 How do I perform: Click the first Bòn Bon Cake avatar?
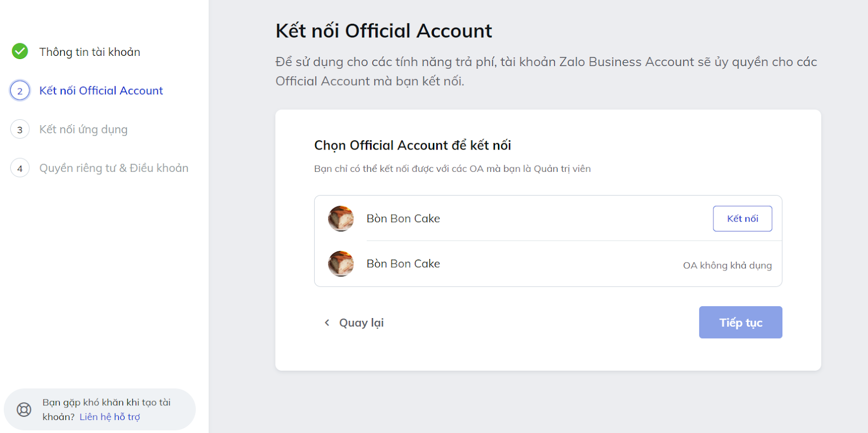(341, 218)
